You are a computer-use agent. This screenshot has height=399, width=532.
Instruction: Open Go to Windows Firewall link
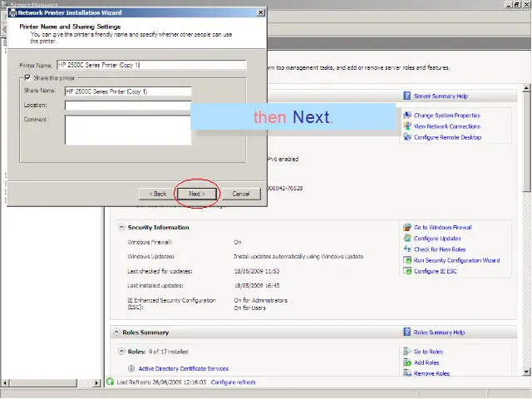443,227
